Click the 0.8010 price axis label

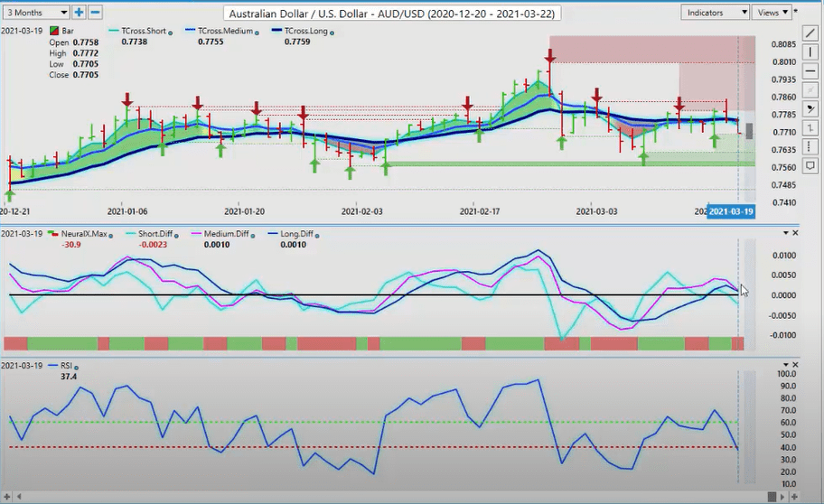click(783, 62)
